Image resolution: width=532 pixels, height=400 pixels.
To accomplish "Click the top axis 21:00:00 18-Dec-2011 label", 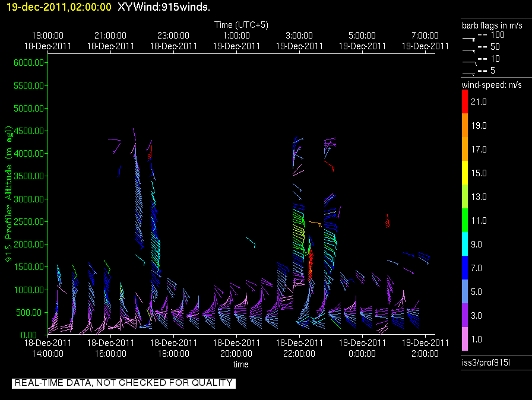I will tap(110, 41).
